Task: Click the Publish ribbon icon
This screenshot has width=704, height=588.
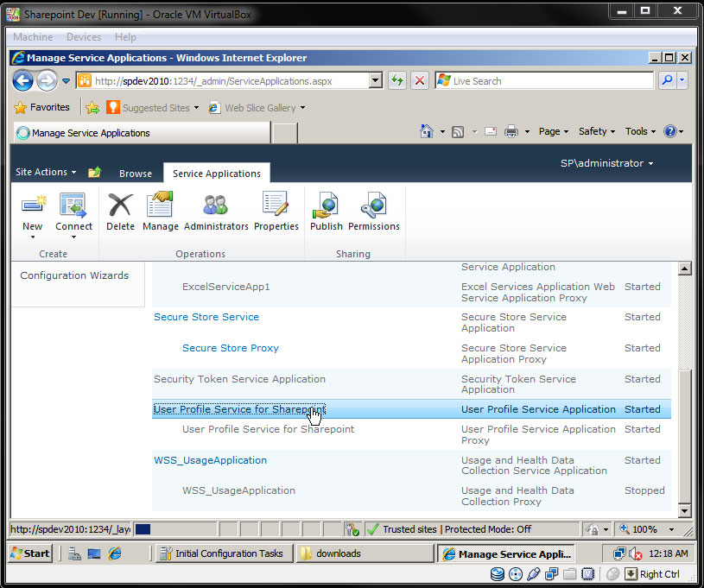Action: (326, 205)
